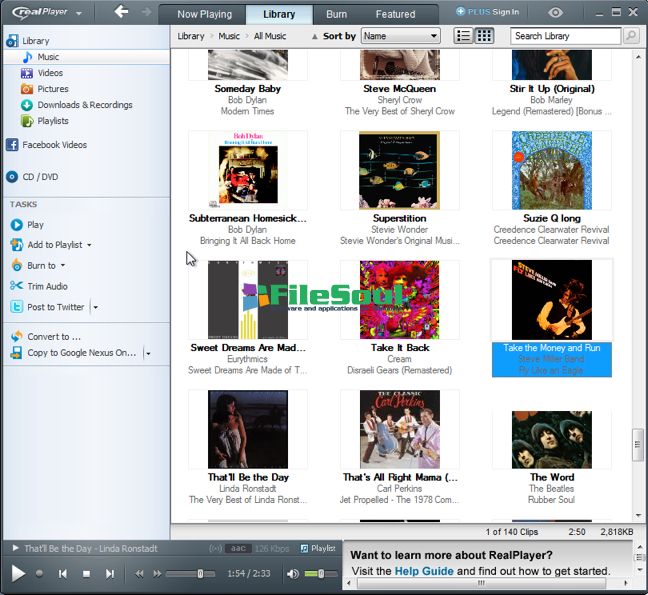648x595 pixels.
Task: Expand the Burn to dropdown arrow
Action: coord(62,266)
